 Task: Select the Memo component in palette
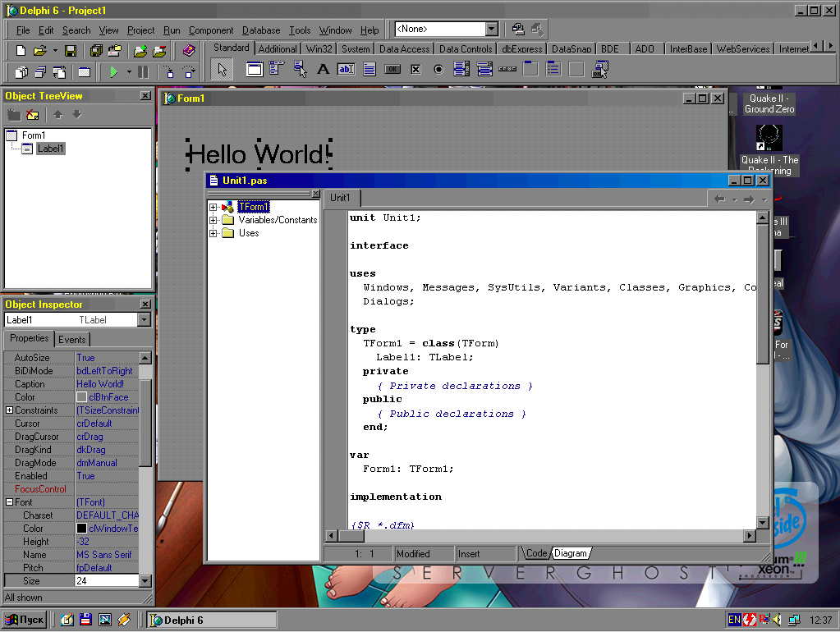pos(370,70)
